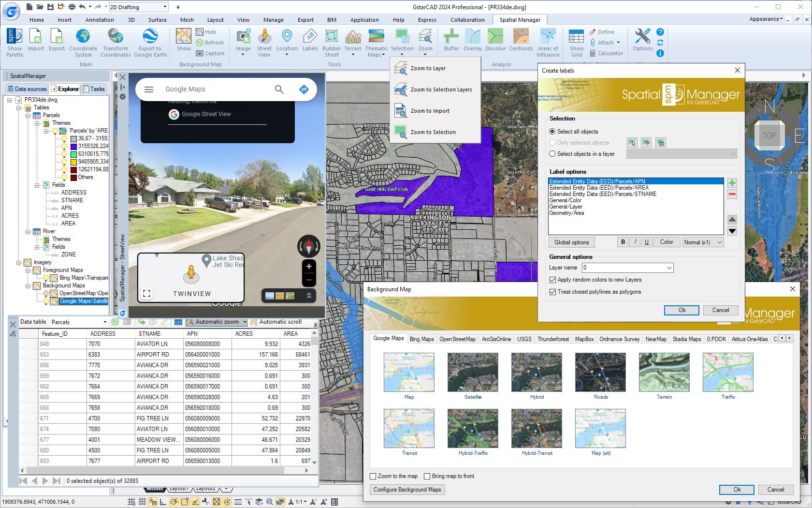Image resolution: width=812 pixels, height=508 pixels.
Task: Open Spatial Manager Options
Action: pyautogui.click(x=642, y=40)
